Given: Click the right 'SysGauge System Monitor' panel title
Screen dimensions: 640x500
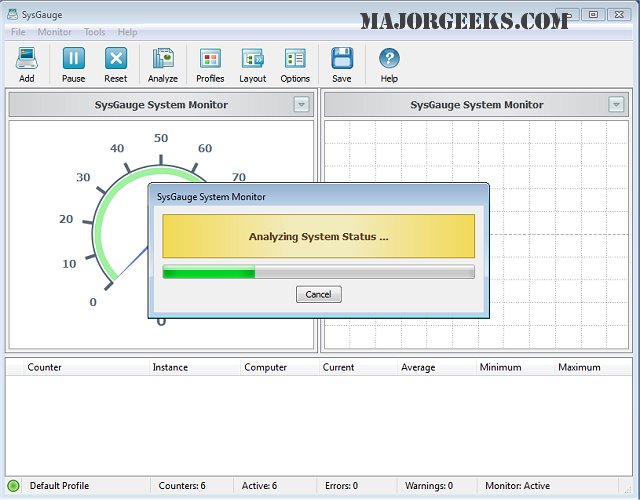Looking at the screenshot, I should (x=477, y=105).
